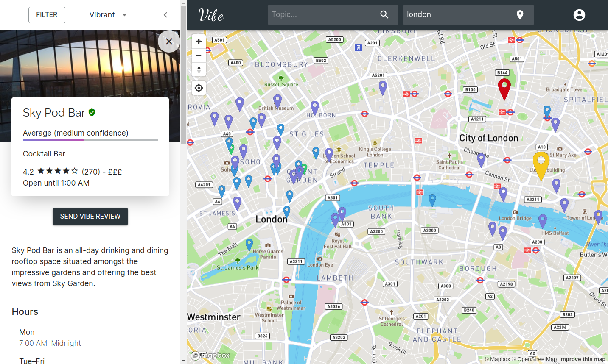Image resolution: width=608 pixels, height=364 pixels.
Task: Click the Improve this map link
Action: pyautogui.click(x=582, y=359)
